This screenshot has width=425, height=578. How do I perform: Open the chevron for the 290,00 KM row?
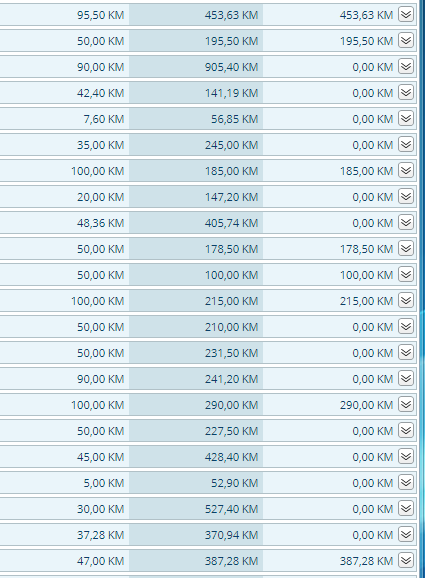[x=406, y=404]
